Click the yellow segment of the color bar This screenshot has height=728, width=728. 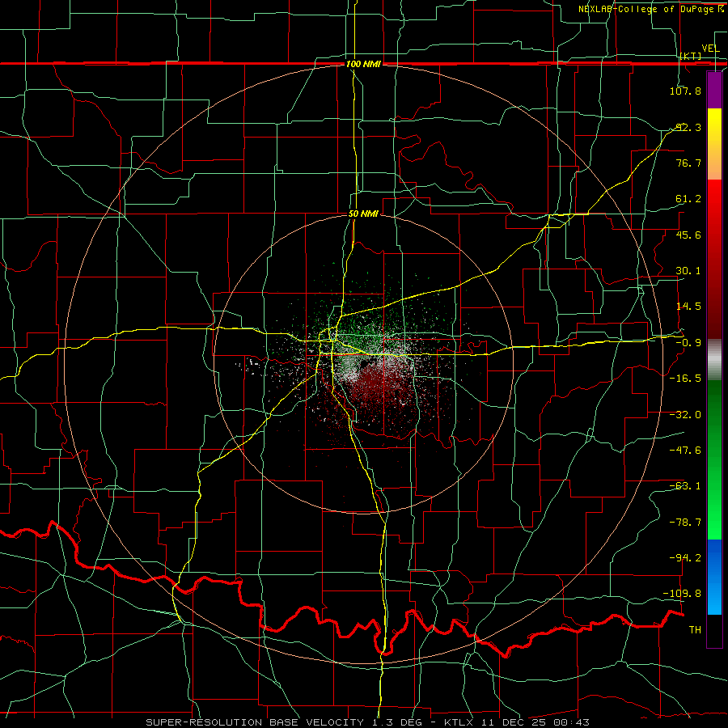(714, 128)
